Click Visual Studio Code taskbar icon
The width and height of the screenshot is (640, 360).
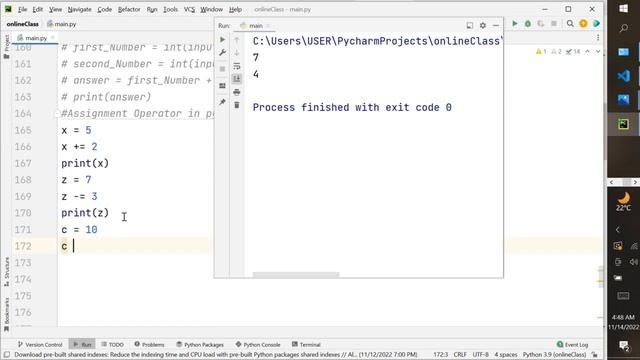(x=623, y=76)
